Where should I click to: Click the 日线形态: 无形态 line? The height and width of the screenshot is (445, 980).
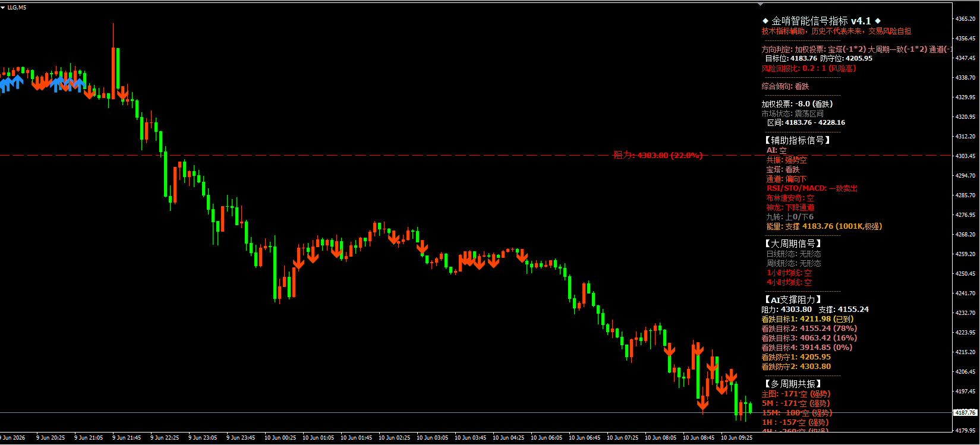coord(794,254)
